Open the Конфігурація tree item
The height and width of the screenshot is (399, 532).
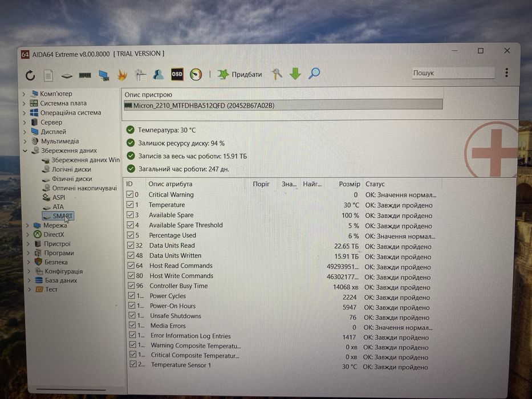coord(64,271)
